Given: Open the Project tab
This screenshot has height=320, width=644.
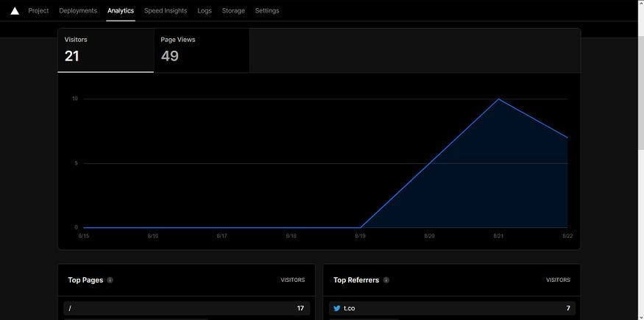Looking at the screenshot, I should [x=38, y=10].
